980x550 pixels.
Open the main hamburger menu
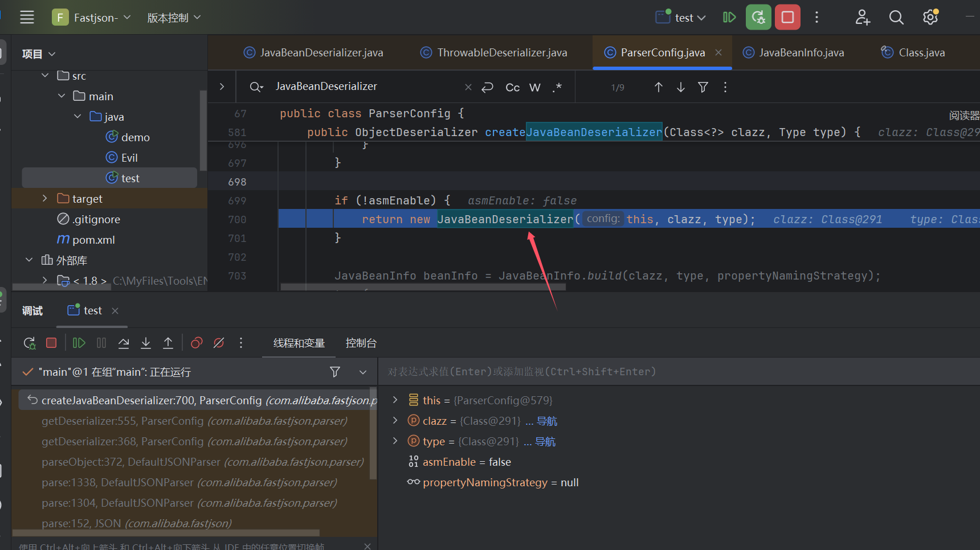coord(27,18)
